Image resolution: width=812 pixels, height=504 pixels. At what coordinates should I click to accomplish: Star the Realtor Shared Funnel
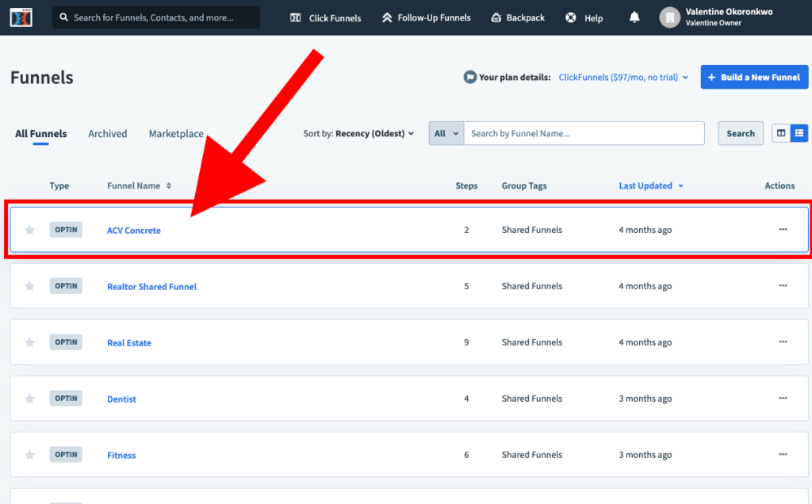pos(29,286)
